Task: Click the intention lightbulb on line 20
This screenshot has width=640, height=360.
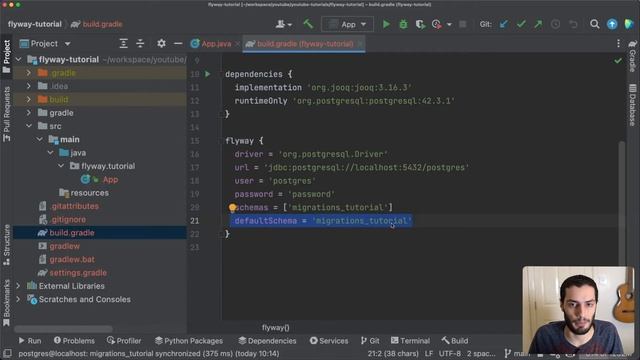Action: (x=232, y=208)
